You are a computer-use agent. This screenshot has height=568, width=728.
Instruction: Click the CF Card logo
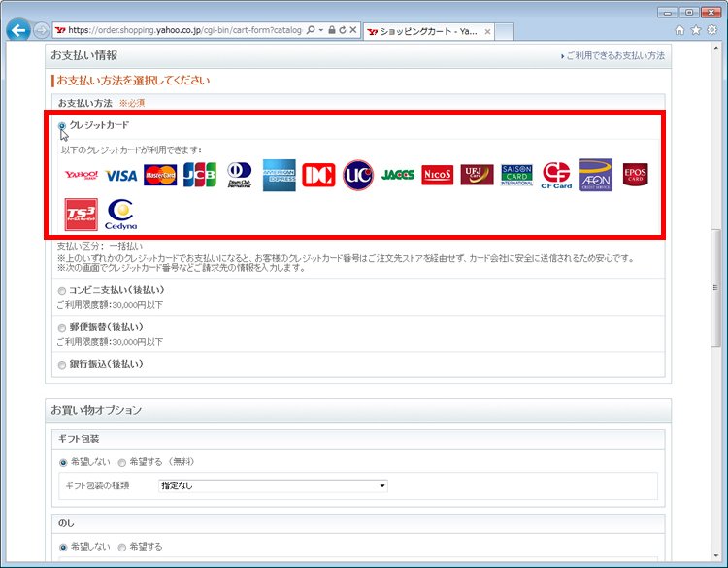click(x=556, y=175)
